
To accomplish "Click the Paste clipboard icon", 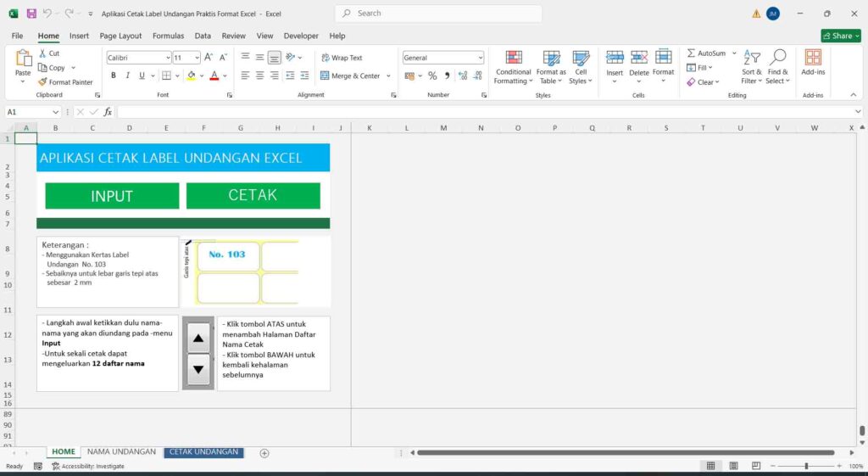I will coord(23,59).
